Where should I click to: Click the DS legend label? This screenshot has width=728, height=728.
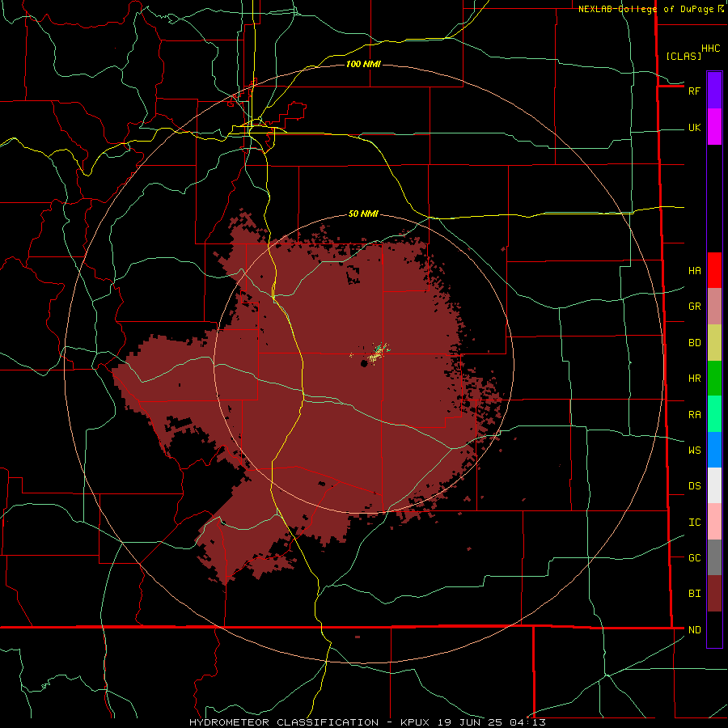(694, 486)
